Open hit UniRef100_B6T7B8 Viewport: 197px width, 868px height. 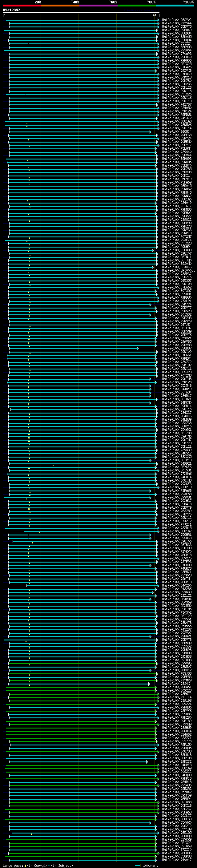pyautogui.click(x=176, y=433)
